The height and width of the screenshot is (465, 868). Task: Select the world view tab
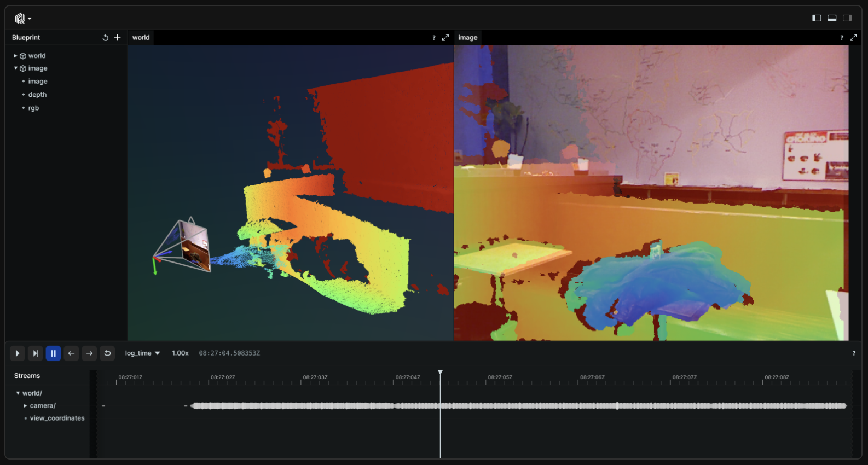pos(141,38)
